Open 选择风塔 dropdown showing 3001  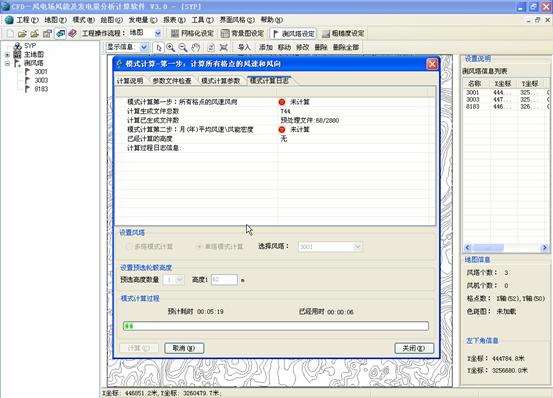pyautogui.click(x=357, y=247)
